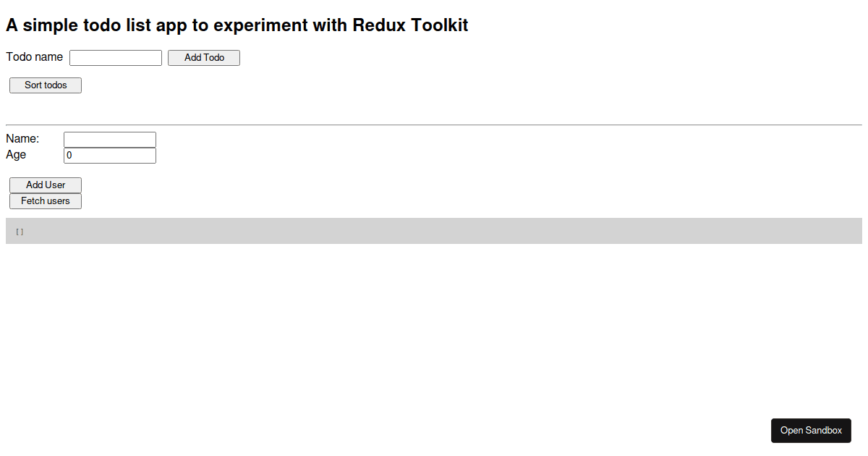
Task: Open the project with Open Sandbox
Action: pyautogui.click(x=811, y=431)
